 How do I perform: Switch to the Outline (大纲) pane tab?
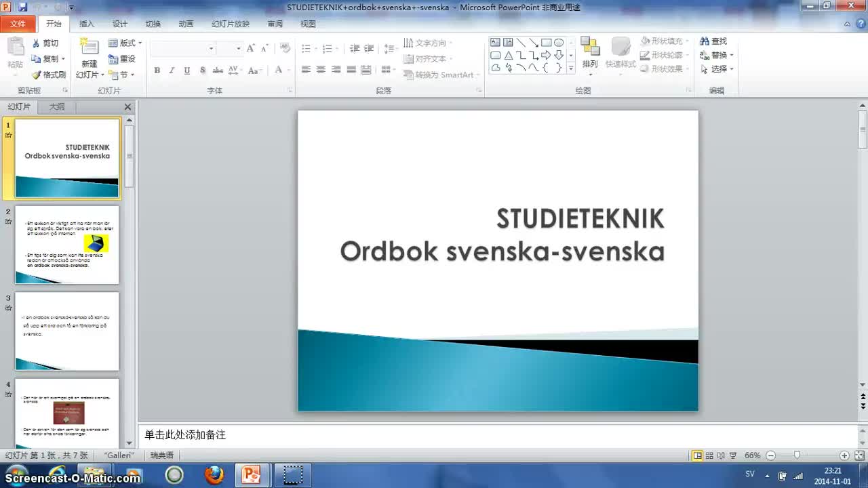[x=57, y=107]
